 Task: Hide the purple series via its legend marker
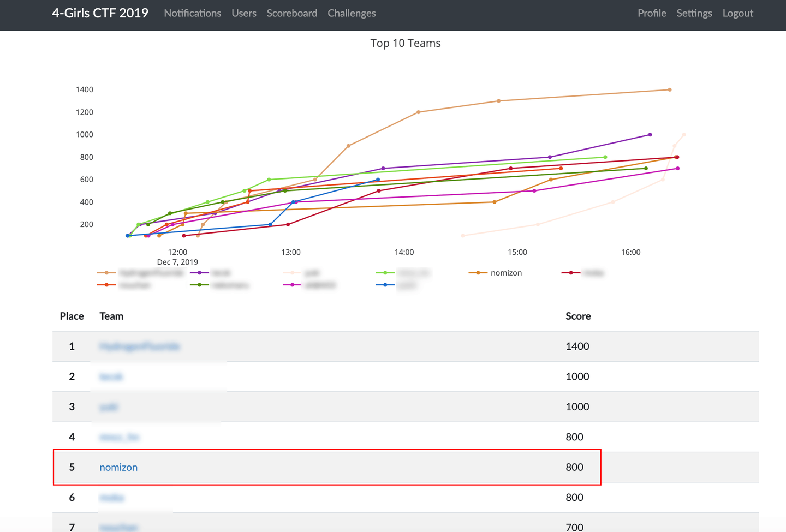199,273
